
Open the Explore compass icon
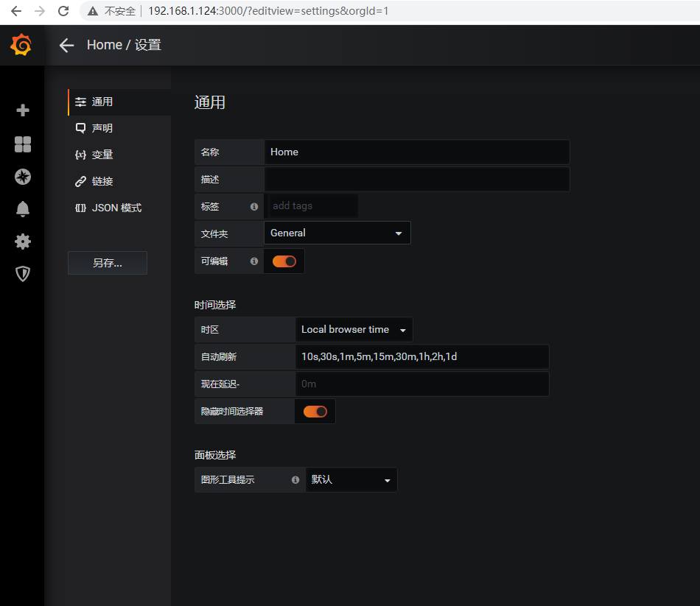(x=22, y=177)
